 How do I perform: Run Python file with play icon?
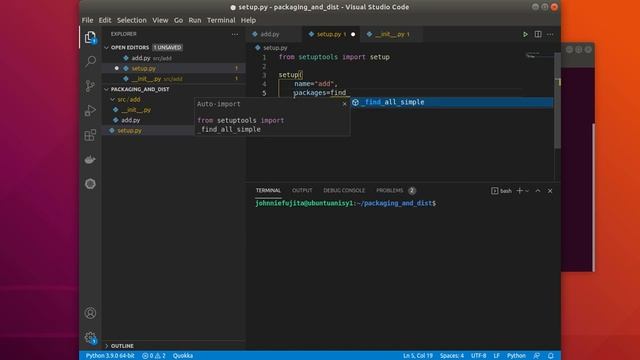coord(525,34)
